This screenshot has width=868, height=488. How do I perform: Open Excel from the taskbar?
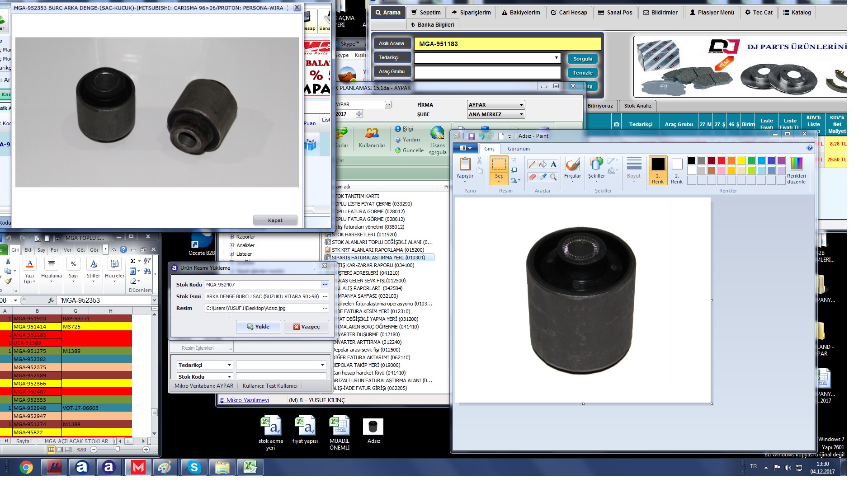coord(250,467)
